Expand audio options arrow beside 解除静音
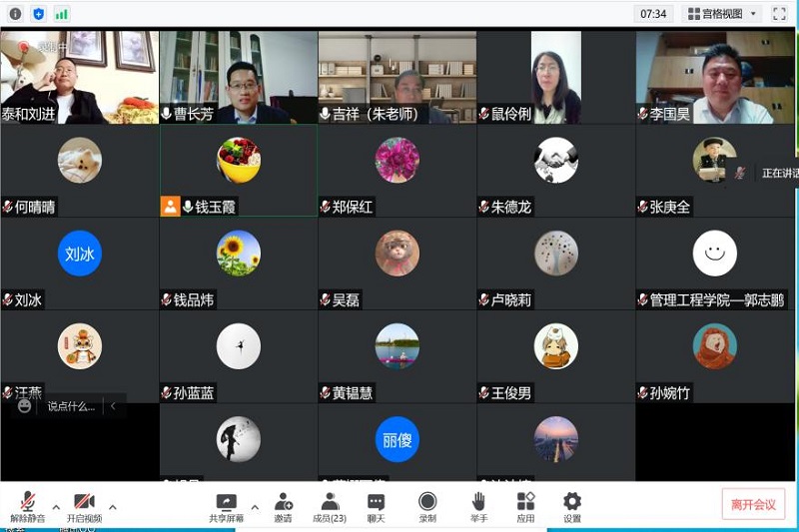 click(x=56, y=506)
